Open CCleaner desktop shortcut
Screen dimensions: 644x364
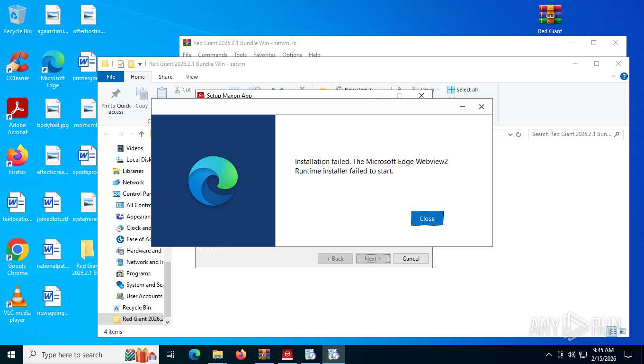pos(18,66)
